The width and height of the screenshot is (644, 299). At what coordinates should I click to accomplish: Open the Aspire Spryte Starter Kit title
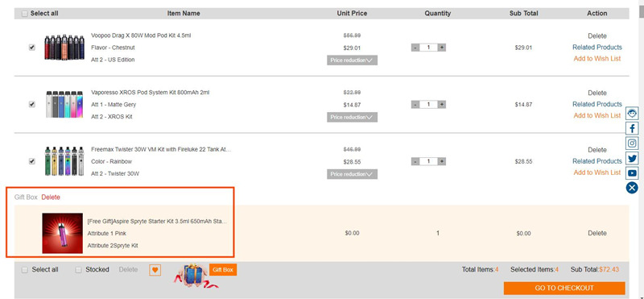[x=157, y=222]
